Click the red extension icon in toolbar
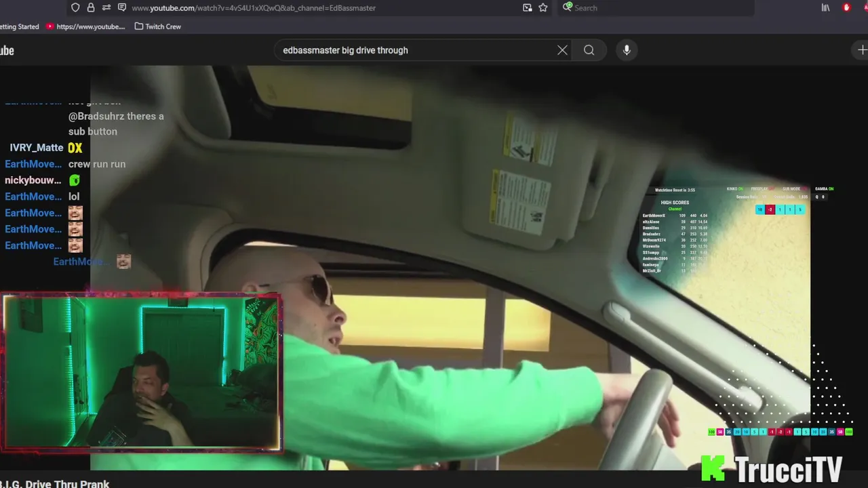Viewport: 868px width, 488px height. [846, 7]
